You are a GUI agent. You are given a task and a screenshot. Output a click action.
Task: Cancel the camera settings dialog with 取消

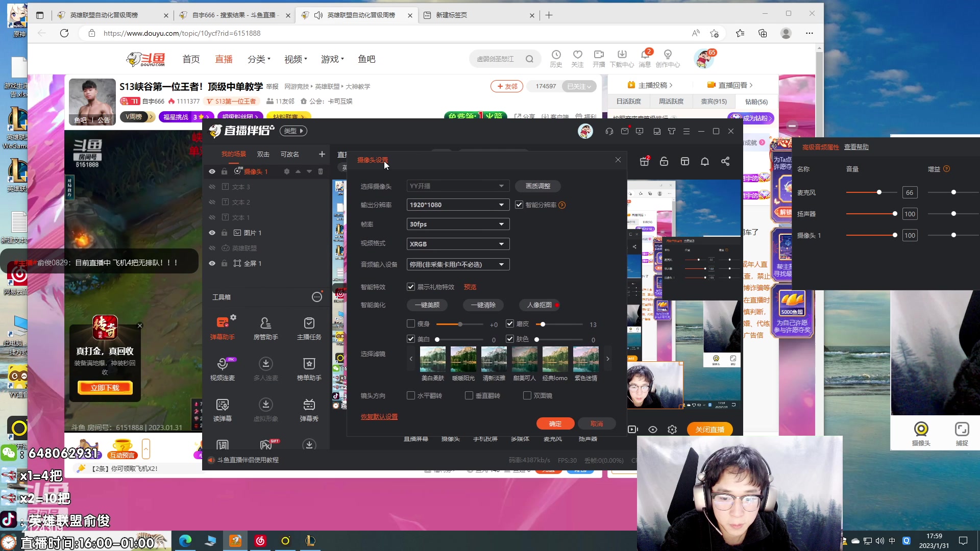pos(597,423)
